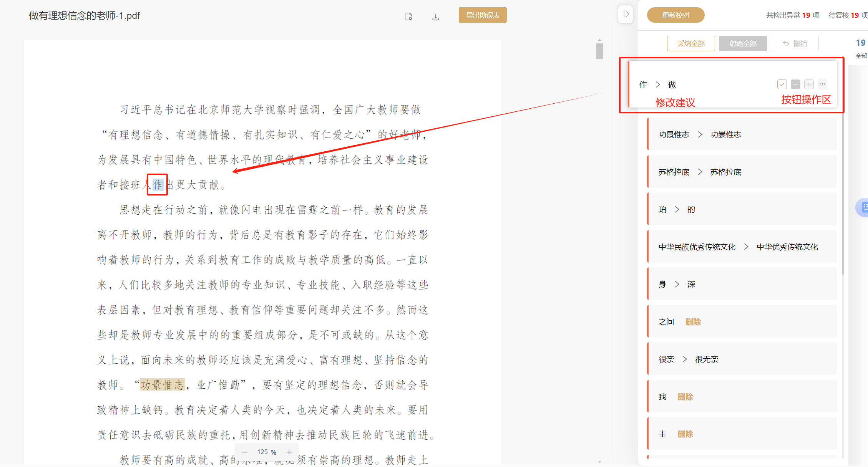Zoom out with the minus button
Image resolution: width=868 pixels, height=467 pixels.
tap(244, 452)
